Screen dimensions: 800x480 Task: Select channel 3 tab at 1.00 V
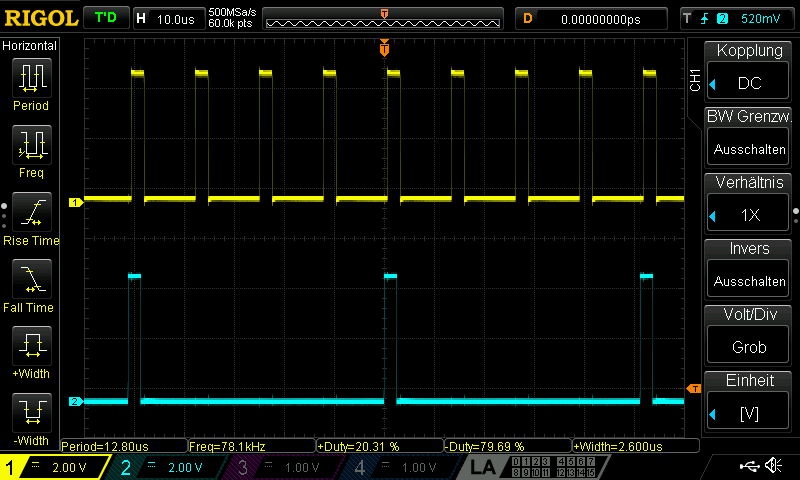pos(288,467)
